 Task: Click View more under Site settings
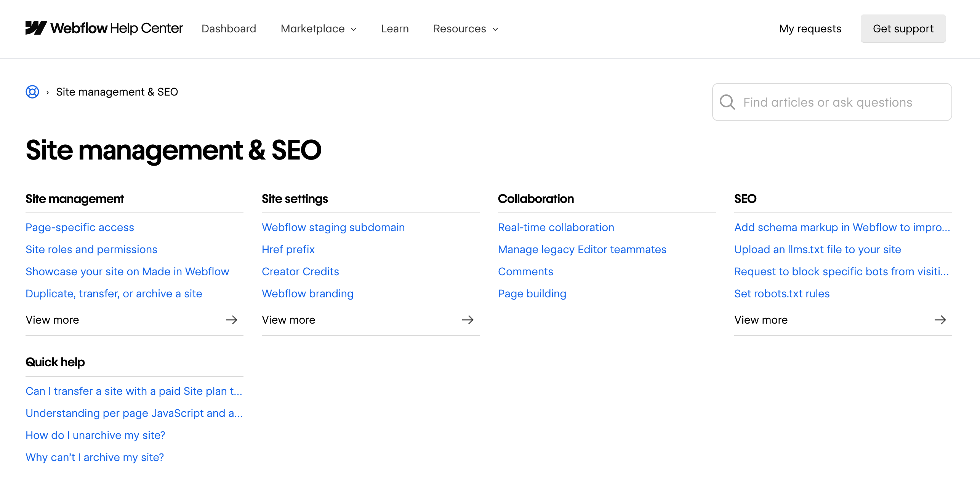coord(288,320)
